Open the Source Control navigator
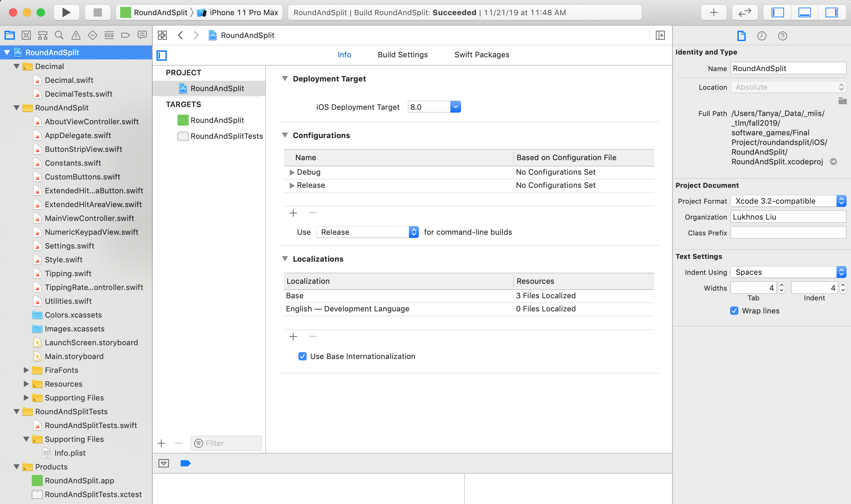The width and height of the screenshot is (851, 504). pos(26,35)
